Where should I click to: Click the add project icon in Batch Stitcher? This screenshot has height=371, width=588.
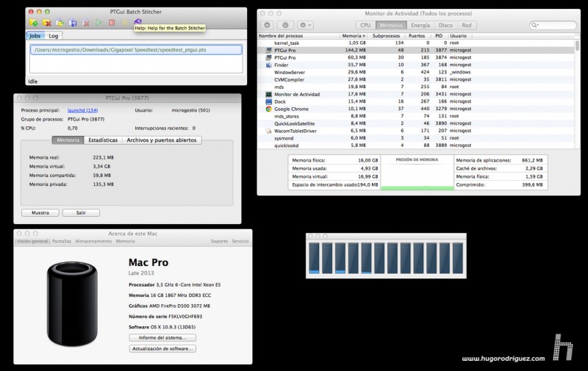pos(33,23)
